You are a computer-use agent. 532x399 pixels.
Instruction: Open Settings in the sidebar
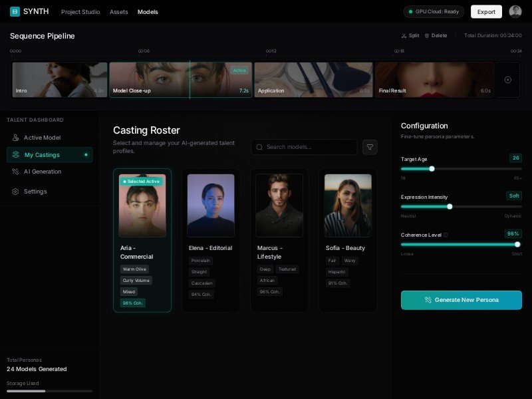[x=35, y=192]
